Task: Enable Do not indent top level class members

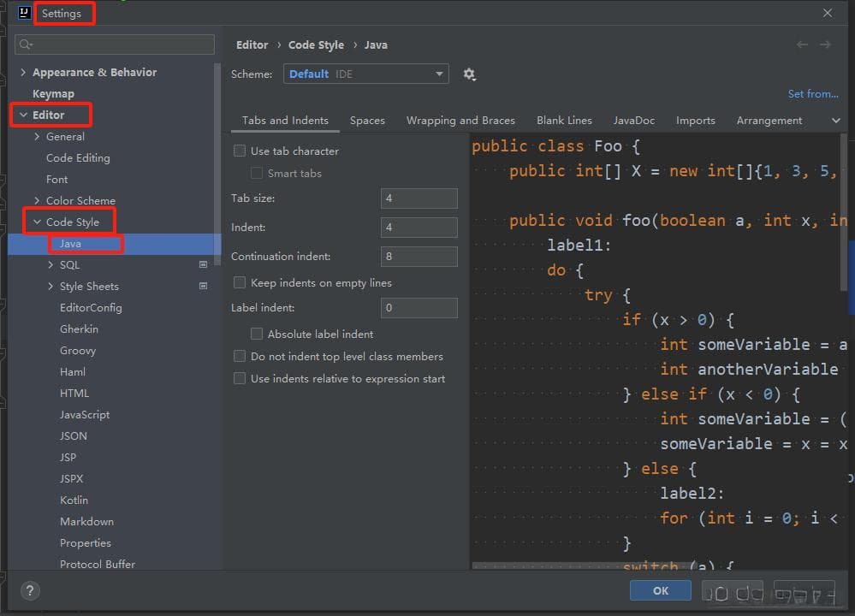Action: 240,356
